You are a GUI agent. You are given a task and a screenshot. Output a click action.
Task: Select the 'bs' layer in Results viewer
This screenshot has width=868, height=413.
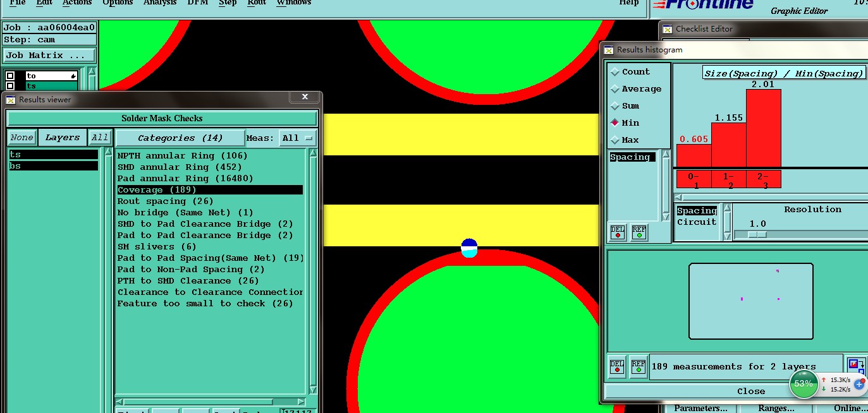tap(54, 165)
